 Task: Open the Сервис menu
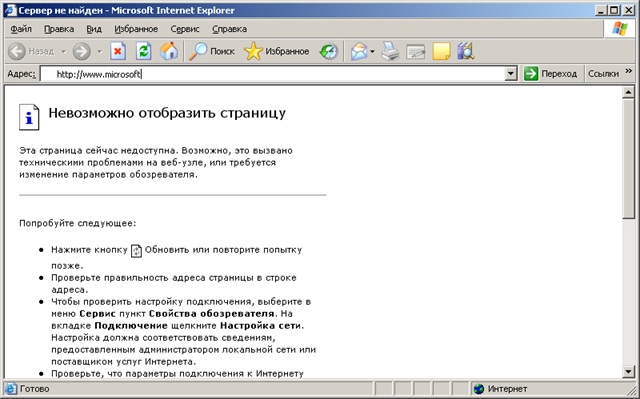pyautogui.click(x=185, y=29)
